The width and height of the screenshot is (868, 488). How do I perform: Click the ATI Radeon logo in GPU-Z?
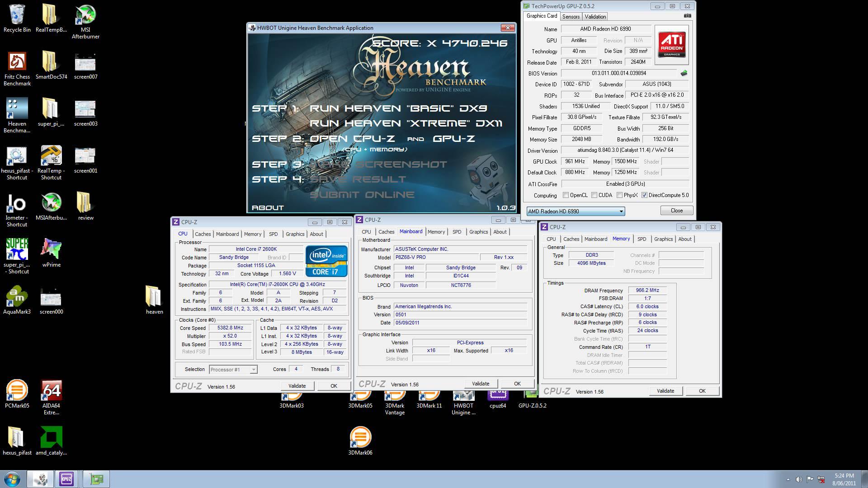pyautogui.click(x=671, y=44)
